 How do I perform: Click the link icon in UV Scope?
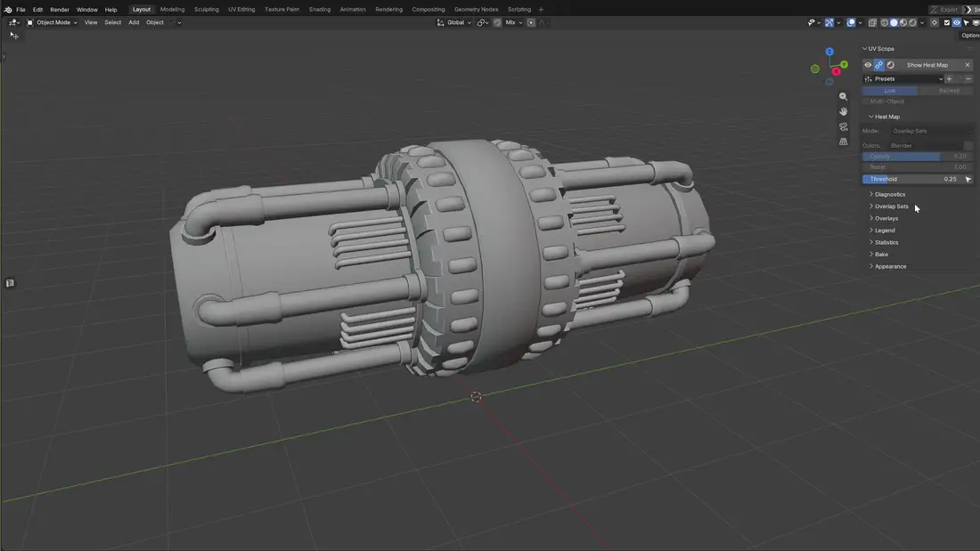coord(878,65)
